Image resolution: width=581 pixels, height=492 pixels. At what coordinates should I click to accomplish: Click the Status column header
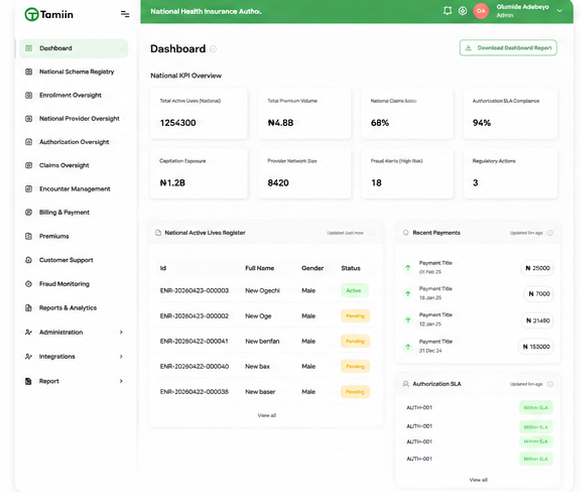point(351,268)
